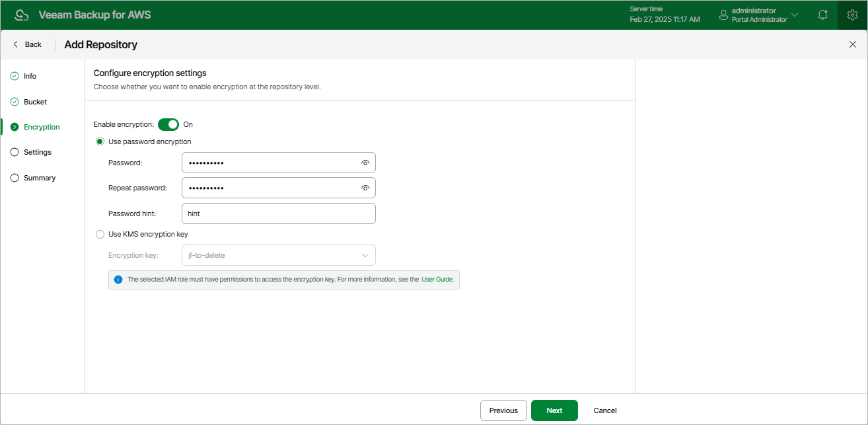Click the Settings step circle icon
This screenshot has width=868, height=425.
(x=15, y=152)
